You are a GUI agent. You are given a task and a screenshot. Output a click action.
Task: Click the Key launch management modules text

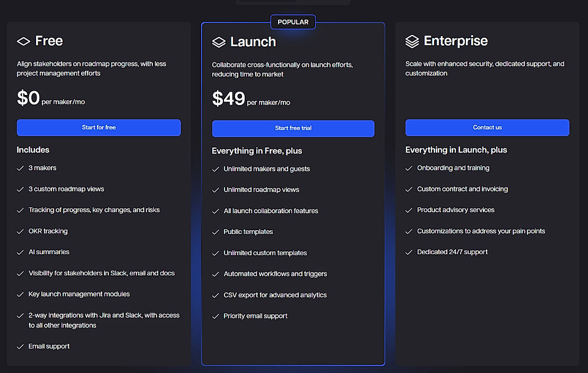pyautogui.click(x=79, y=294)
